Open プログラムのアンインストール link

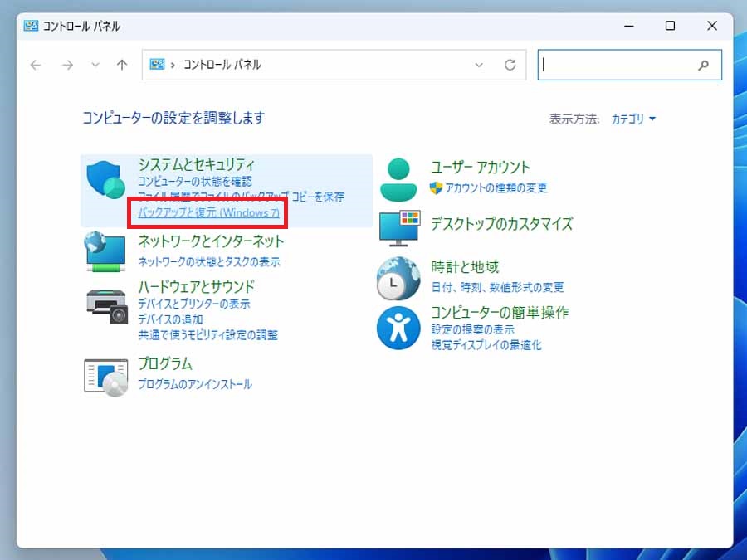(195, 384)
